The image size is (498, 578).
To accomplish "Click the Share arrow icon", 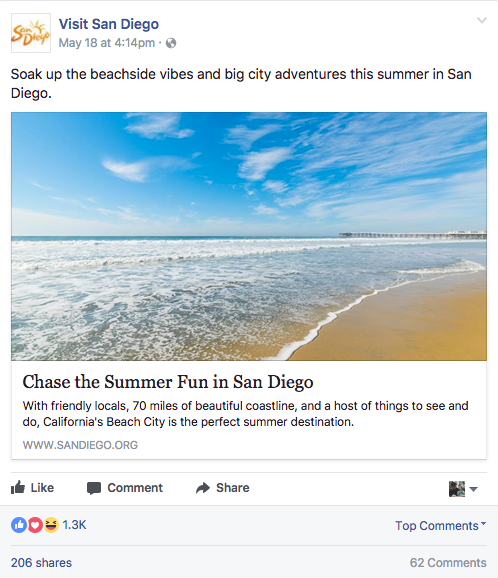I will (x=203, y=488).
